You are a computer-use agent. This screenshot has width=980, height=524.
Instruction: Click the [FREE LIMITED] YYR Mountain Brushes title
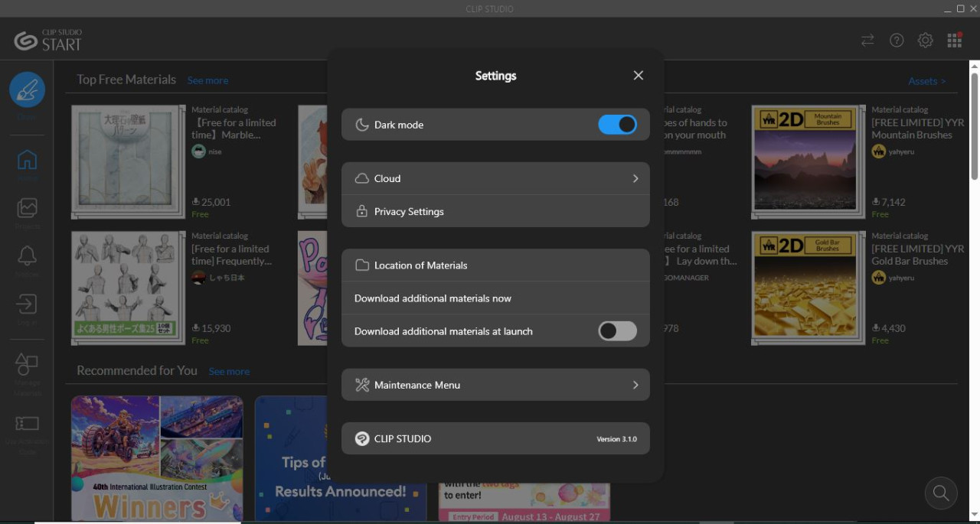[917, 129]
